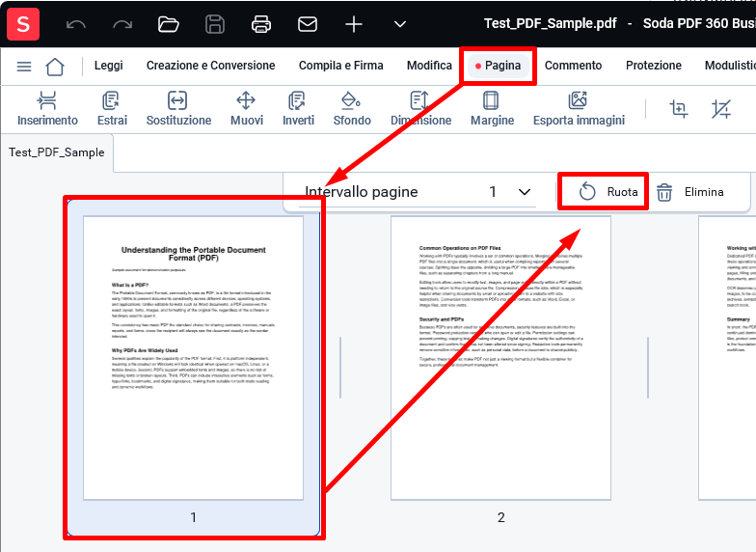This screenshot has height=552, width=756.
Task: Open the Margine tool
Action: click(492, 109)
